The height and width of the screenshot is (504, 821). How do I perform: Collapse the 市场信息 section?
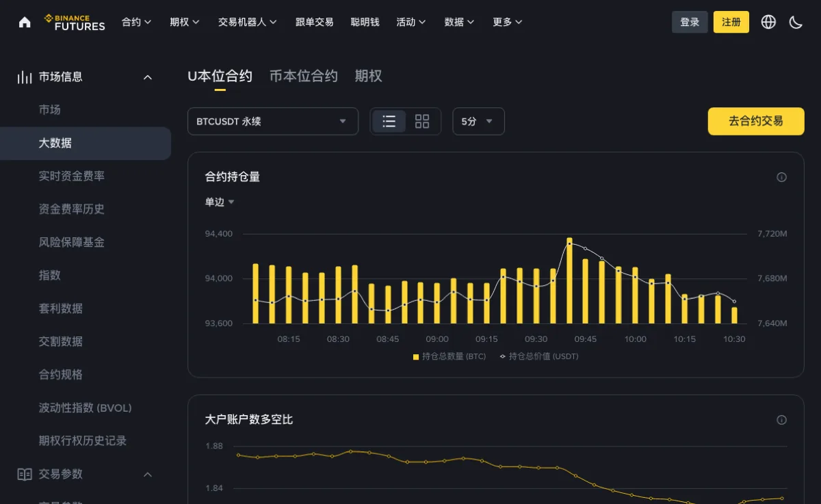coord(147,77)
